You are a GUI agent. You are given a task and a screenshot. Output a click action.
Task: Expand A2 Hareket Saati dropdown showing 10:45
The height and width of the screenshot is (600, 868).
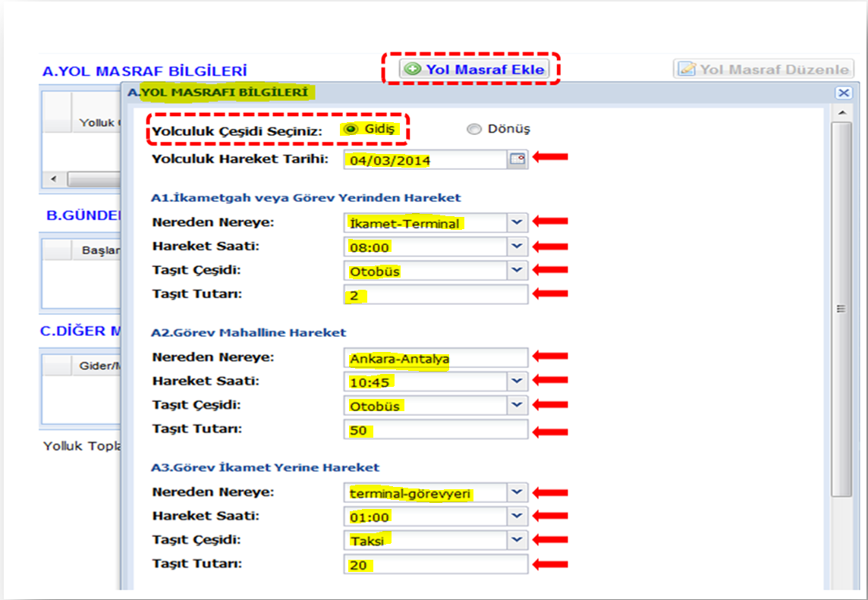click(517, 382)
